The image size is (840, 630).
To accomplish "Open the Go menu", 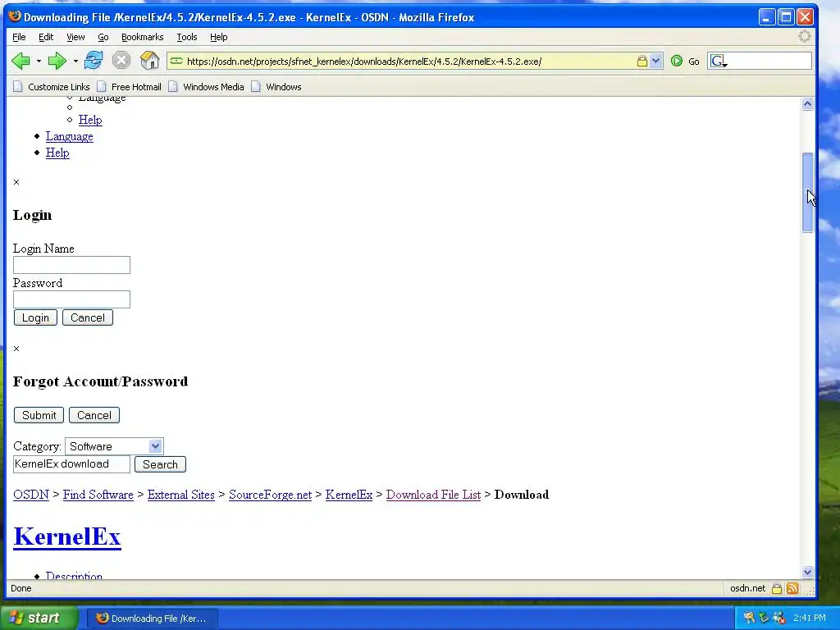I will coord(103,37).
